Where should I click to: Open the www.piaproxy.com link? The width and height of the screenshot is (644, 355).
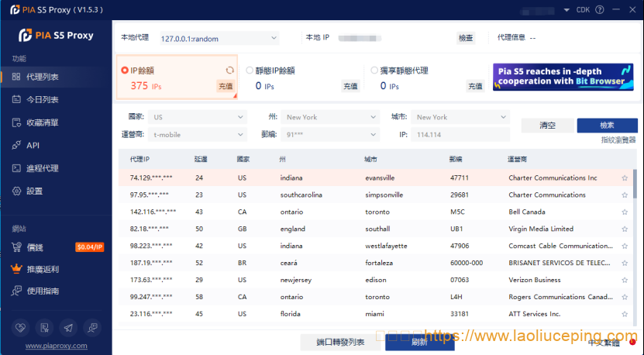[57, 346]
